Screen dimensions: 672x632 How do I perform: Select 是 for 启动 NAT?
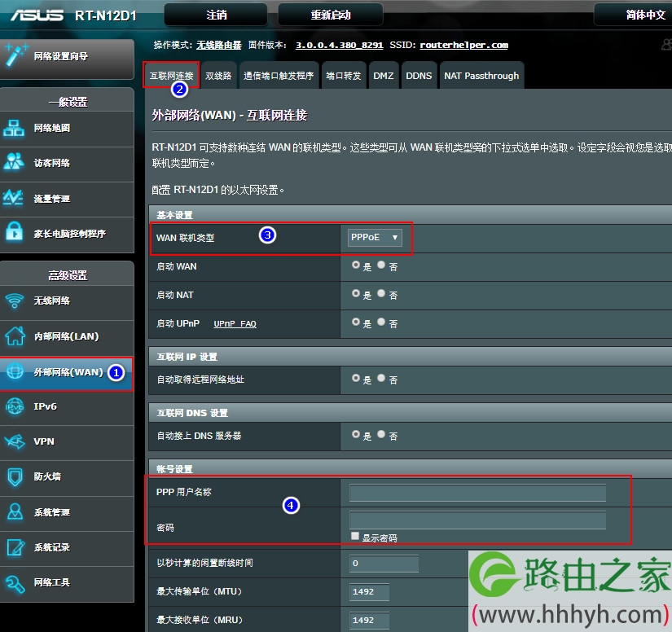356,293
